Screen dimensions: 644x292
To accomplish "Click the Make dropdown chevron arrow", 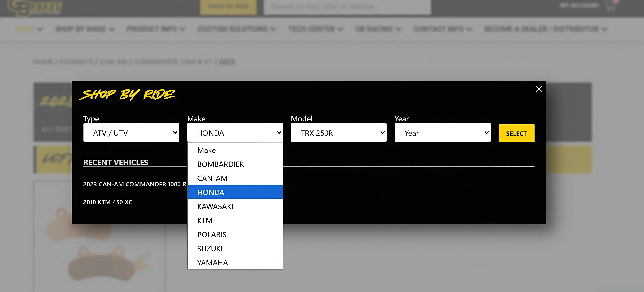I will pos(279,133).
